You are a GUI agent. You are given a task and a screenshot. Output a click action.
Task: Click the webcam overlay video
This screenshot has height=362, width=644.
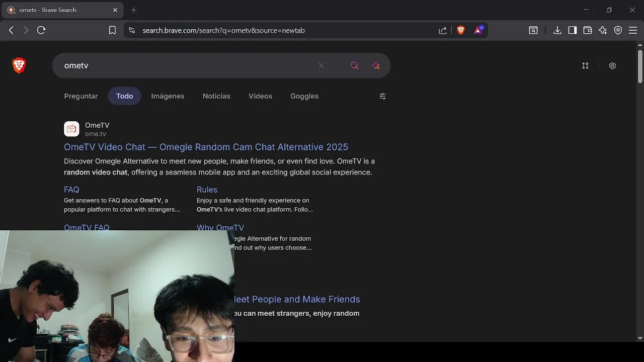117,296
